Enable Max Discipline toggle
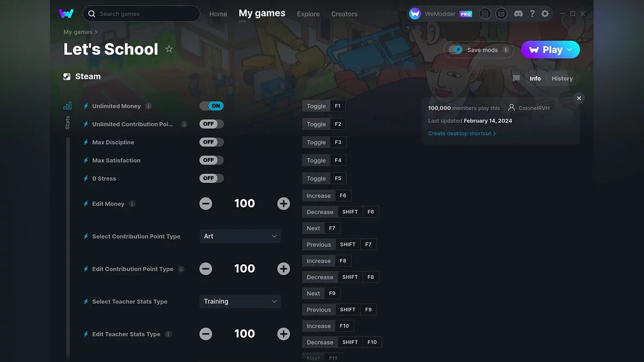Viewport: 644px width, 362px height. click(211, 142)
